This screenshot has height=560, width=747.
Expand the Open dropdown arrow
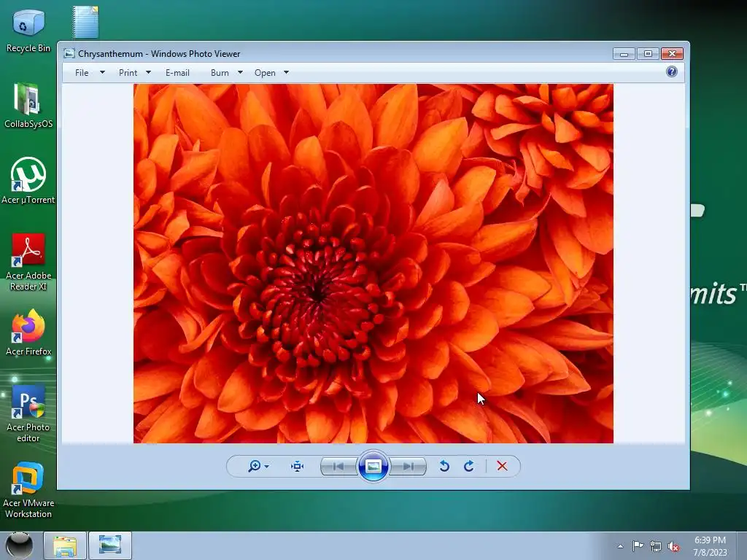(286, 72)
